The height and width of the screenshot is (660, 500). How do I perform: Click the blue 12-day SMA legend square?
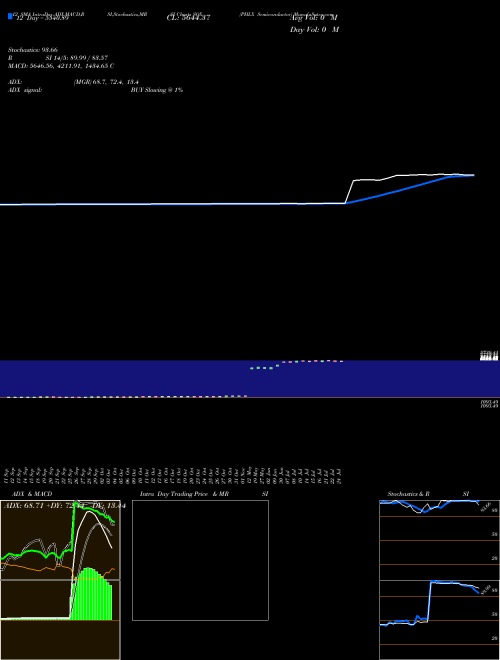coord(10,16)
